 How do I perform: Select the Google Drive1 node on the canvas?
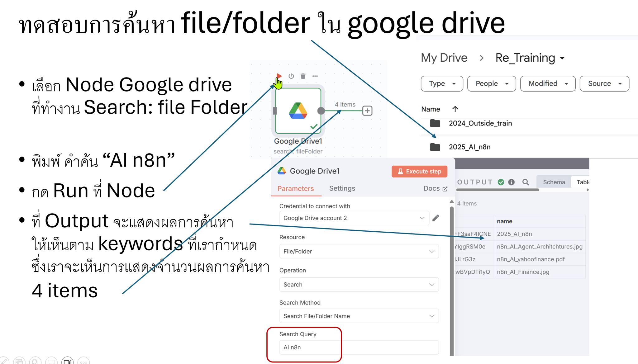coord(298,111)
